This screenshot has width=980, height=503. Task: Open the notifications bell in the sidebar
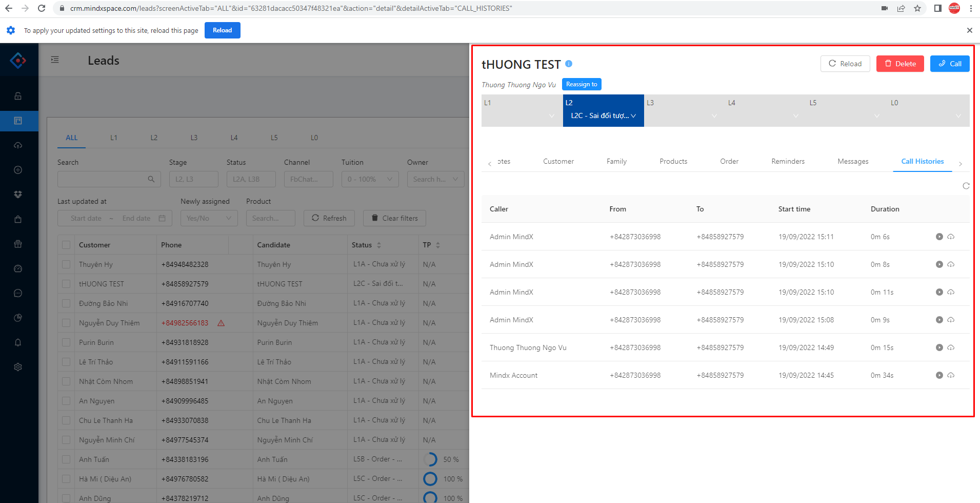click(18, 342)
